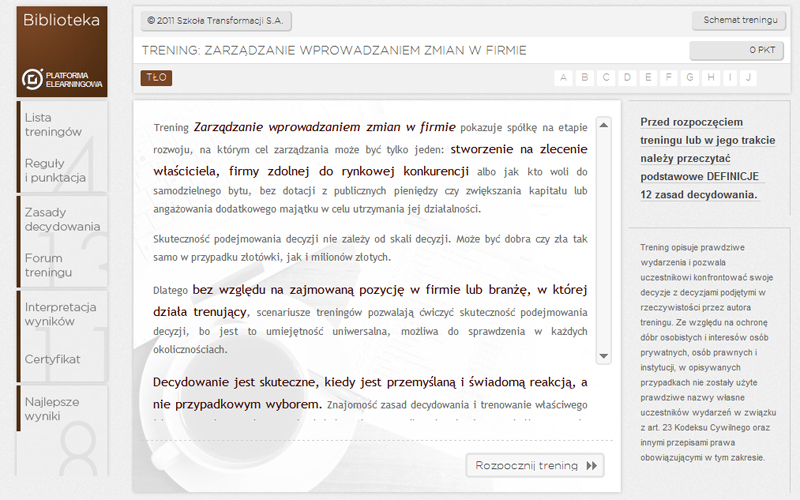The image size is (800, 500).
Task: Select step I in the letter bar
Action: pos(730,78)
